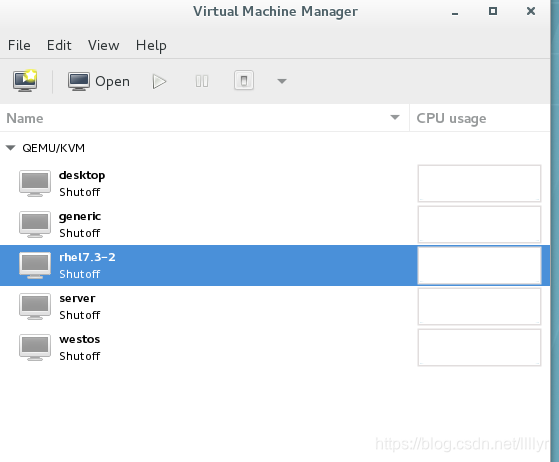The width and height of the screenshot is (559, 462).
Task: Click Shutoff status under generic
Action: tap(80, 233)
